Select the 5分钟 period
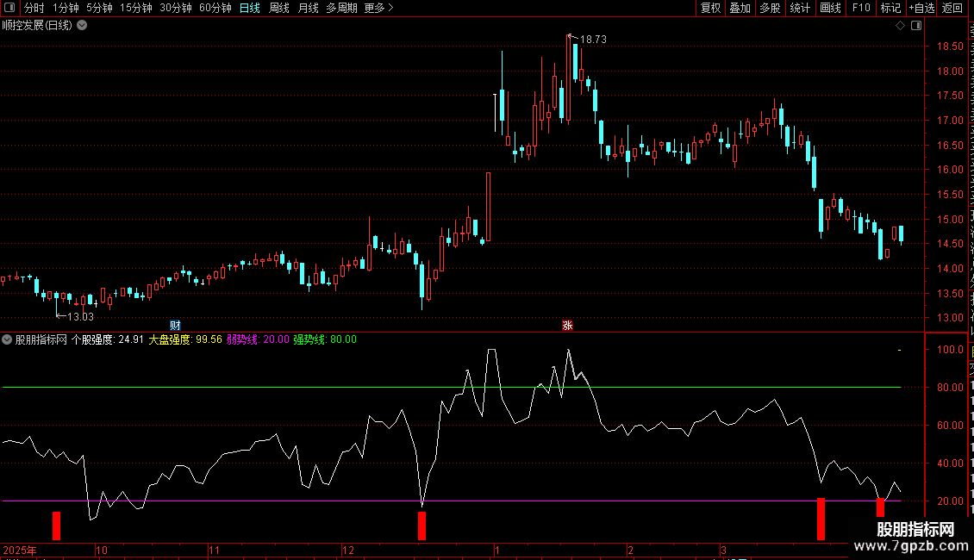 coord(99,8)
